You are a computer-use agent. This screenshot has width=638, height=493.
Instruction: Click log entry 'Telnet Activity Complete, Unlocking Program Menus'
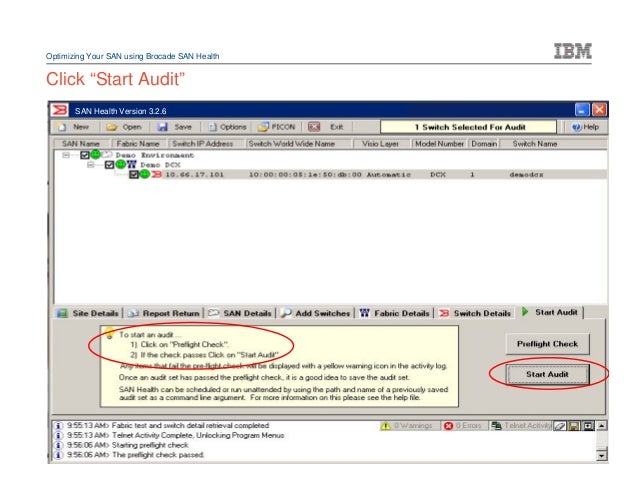coord(198,435)
